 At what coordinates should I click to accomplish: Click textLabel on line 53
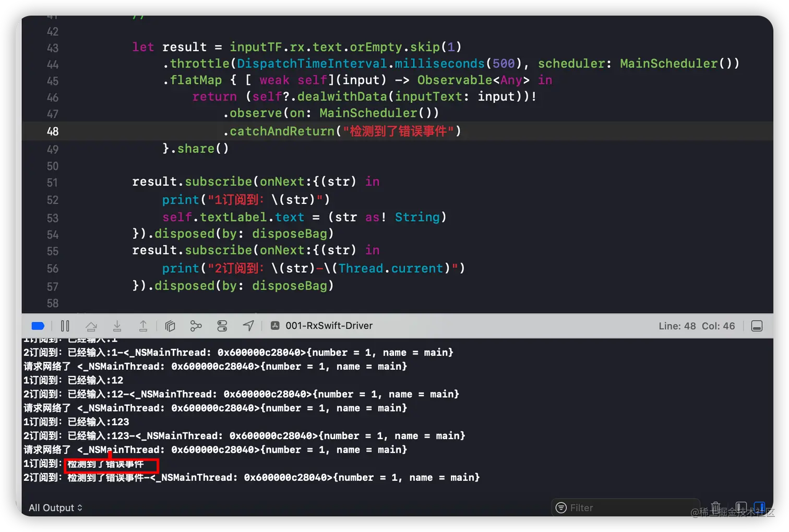[234, 217]
